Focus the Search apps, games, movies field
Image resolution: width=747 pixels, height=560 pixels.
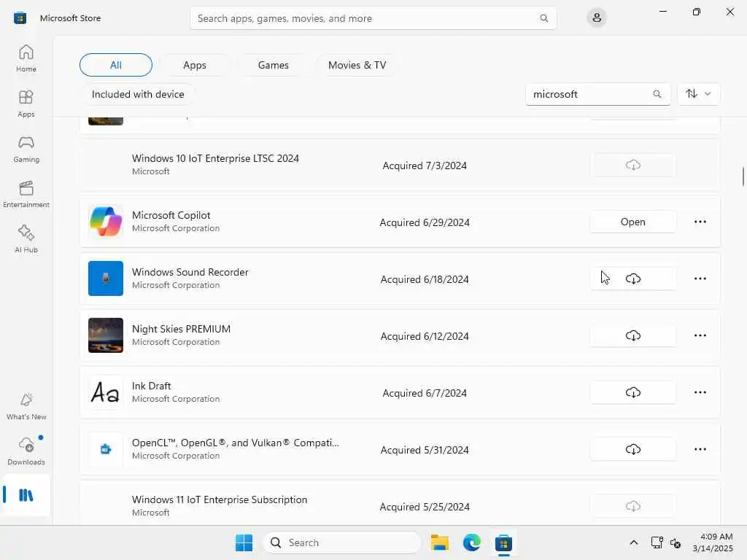[373, 18]
